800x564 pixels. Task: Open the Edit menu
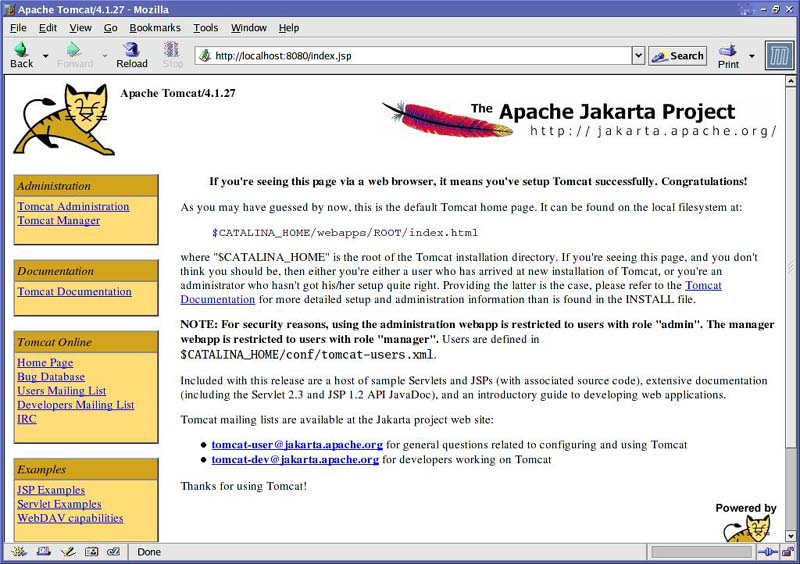47,28
